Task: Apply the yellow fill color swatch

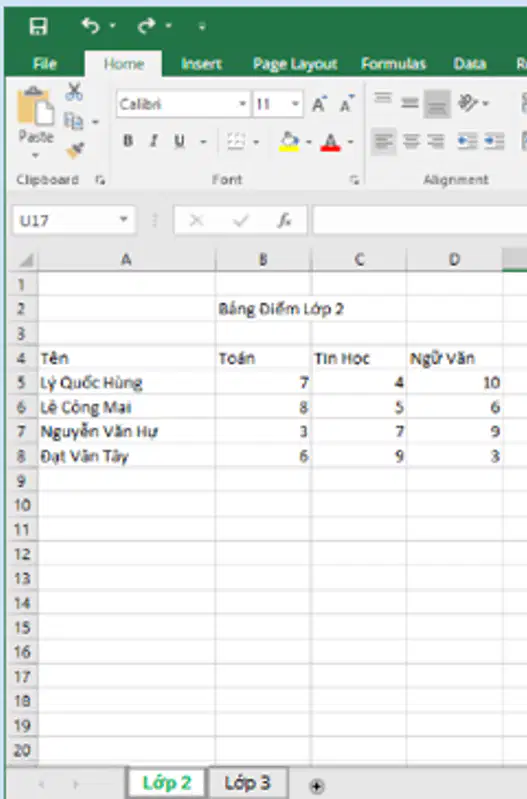Action: coord(289,141)
